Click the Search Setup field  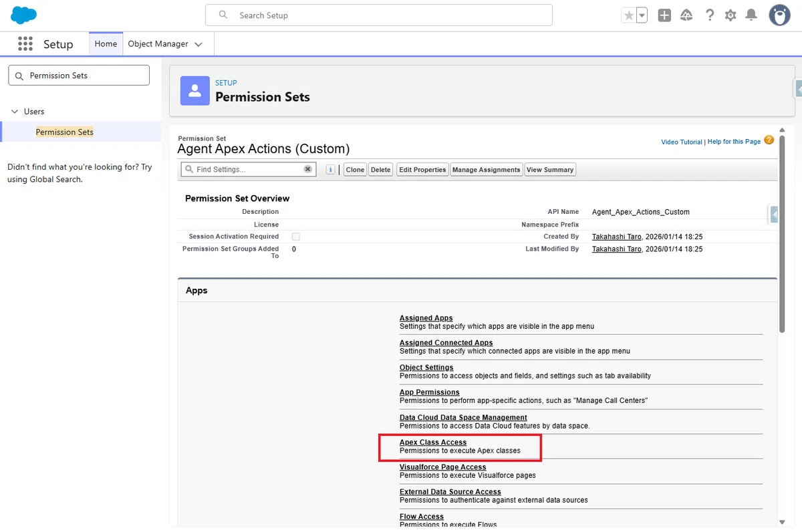click(x=379, y=15)
